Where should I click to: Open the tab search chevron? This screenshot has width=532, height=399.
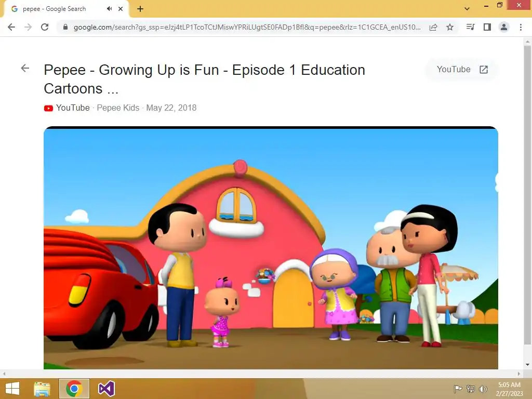(x=467, y=9)
